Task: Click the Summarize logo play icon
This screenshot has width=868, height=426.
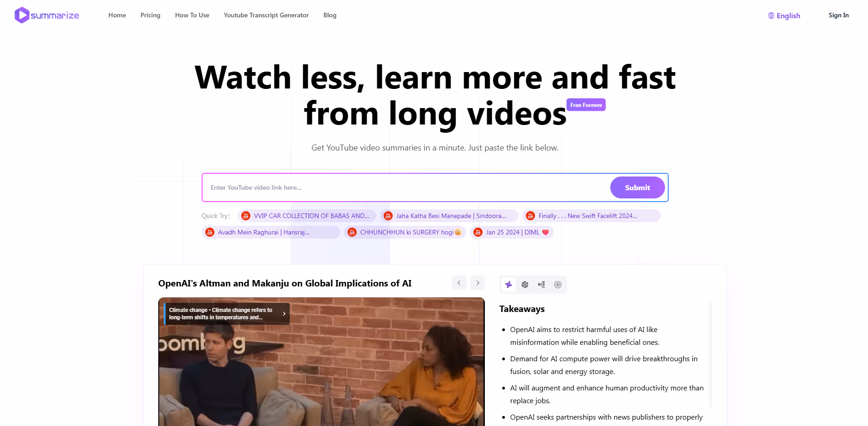Action: tap(21, 15)
